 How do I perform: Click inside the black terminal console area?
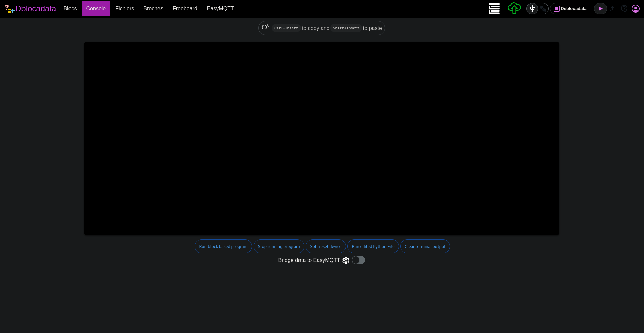[321, 138]
